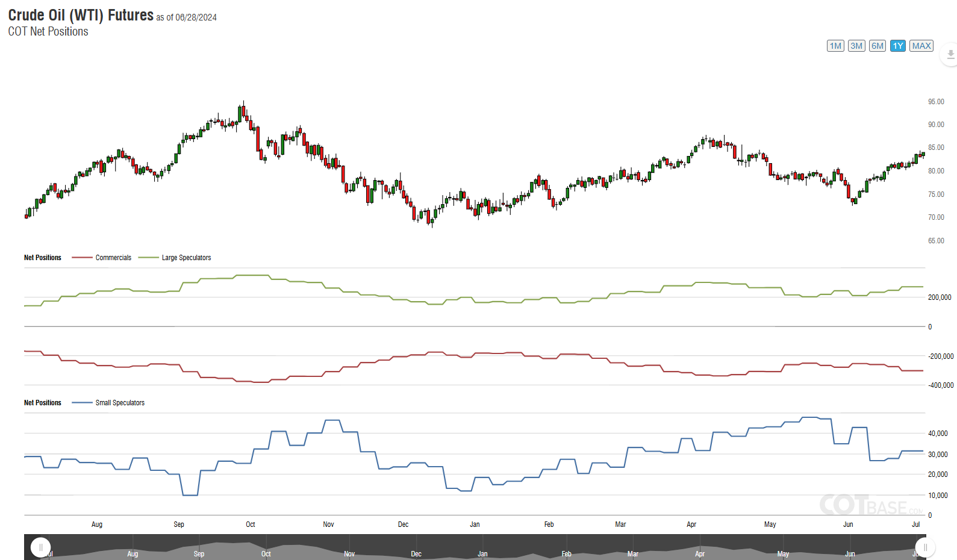Click the red Commercials legend line marker
Screen dimensions: 957x560
pyautogui.click(x=82, y=258)
